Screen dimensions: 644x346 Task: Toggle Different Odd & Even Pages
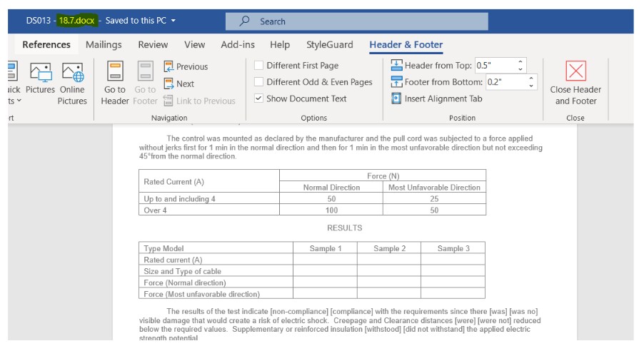pos(259,82)
